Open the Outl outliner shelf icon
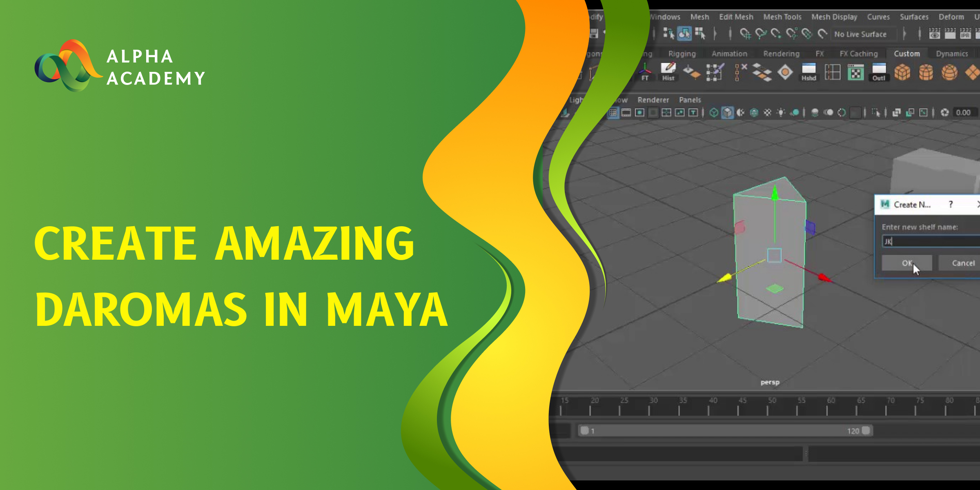 pyautogui.click(x=879, y=72)
